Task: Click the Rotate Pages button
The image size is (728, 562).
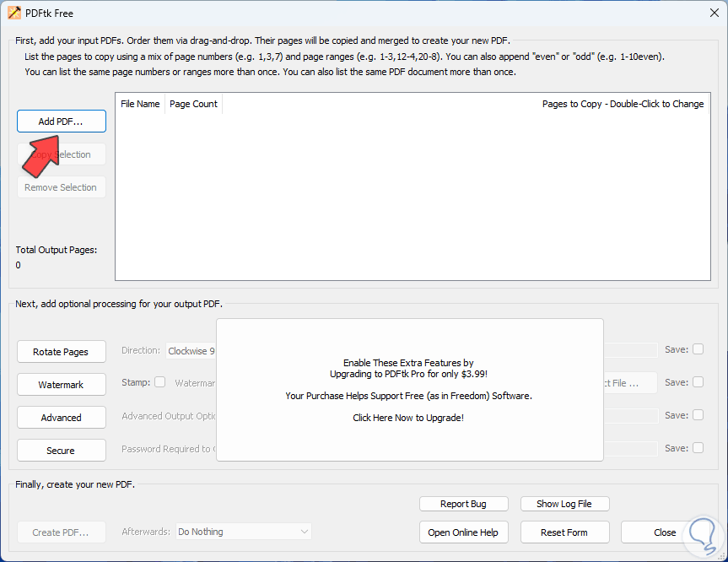Action: [x=62, y=352]
